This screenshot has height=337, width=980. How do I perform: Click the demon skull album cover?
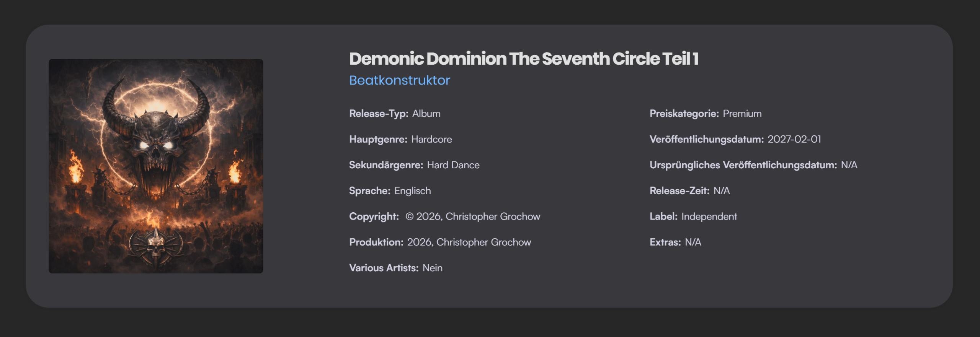[x=156, y=166]
